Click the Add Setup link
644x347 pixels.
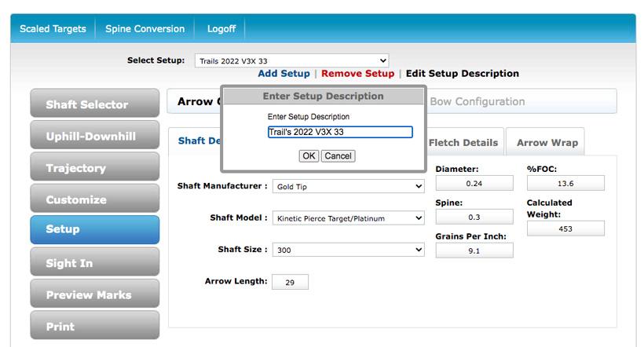284,74
